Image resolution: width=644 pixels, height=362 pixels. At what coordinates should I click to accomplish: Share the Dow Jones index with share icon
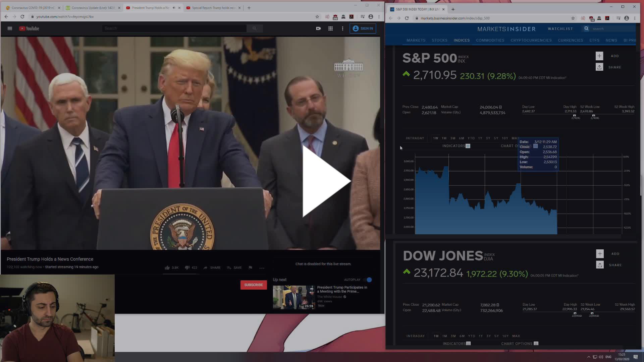click(x=600, y=265)
